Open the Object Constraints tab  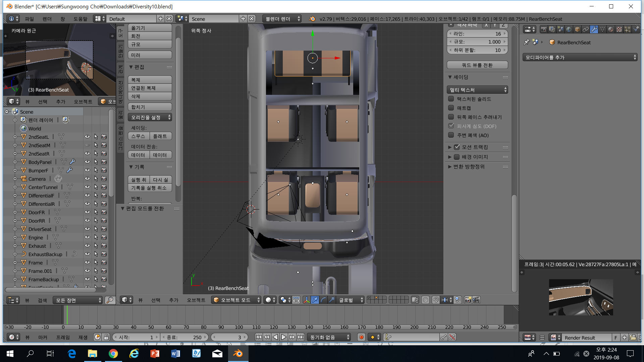(x=586, y=29)
